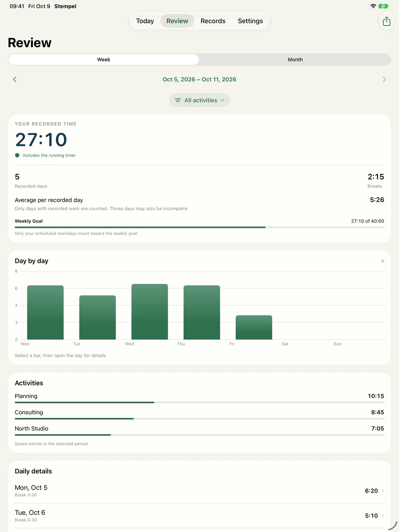Click the Stempel app name in status bar
This screenshot has width=399, height=532.
(x=65, y=6)
